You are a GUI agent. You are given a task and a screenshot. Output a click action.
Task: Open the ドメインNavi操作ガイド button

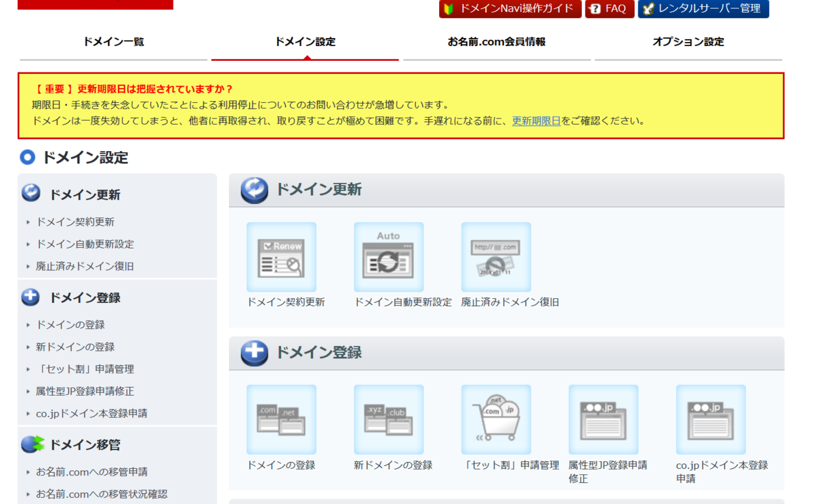coord(510,9)
